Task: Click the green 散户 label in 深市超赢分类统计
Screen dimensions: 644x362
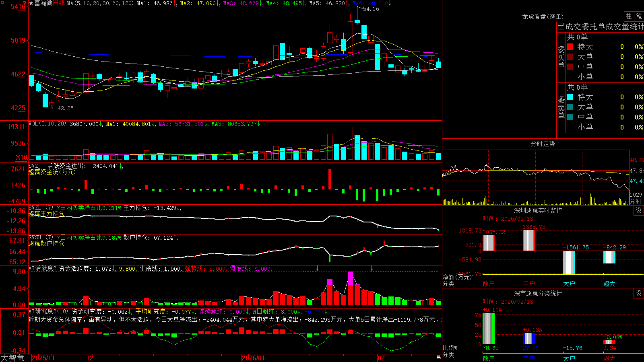Action: (488, 358)
